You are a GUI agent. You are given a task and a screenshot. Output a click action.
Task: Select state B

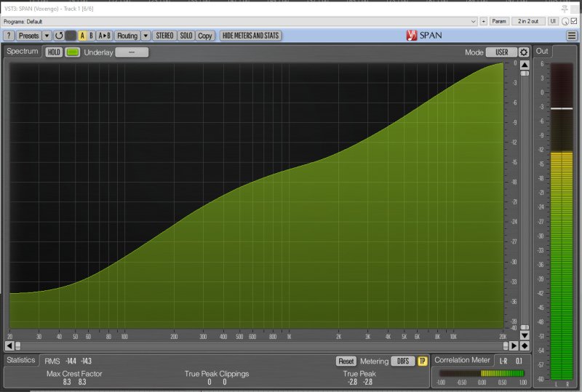pyautogui.click(x=91, y=36)
